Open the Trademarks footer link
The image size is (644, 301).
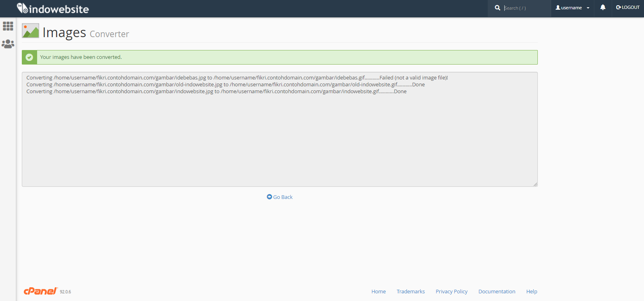point(411,291)
